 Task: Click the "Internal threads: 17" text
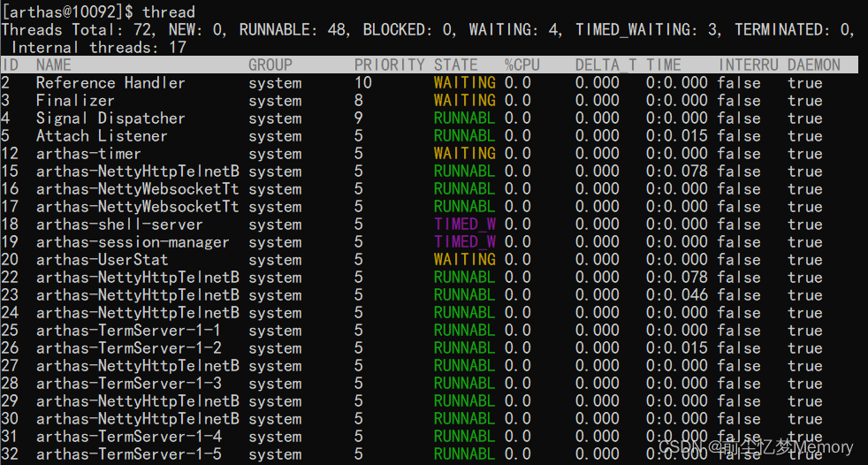pyautogui.click(x=98, y=47)
